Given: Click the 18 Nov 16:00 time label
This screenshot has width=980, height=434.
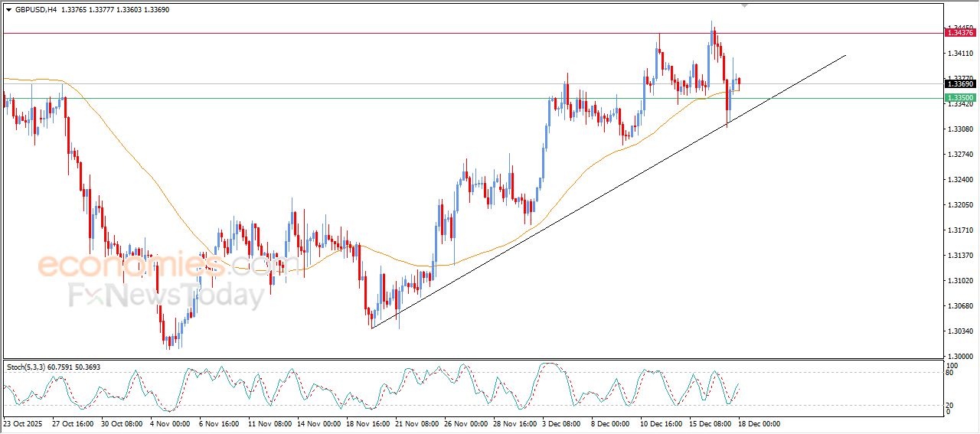Looking at the screenshot, I should pos(366,423).
